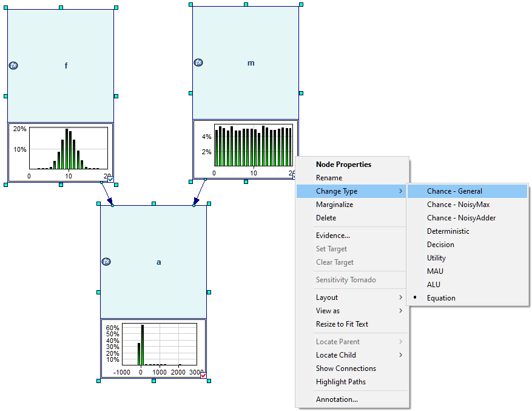The width and height of the screenshot is (532, 411).
Task: Select node m by its label
Action: coord(251,63)
